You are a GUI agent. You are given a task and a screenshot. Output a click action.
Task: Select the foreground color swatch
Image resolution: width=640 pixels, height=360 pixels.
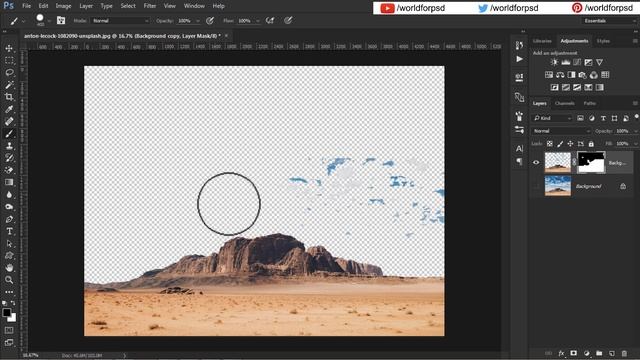(7, 313)
